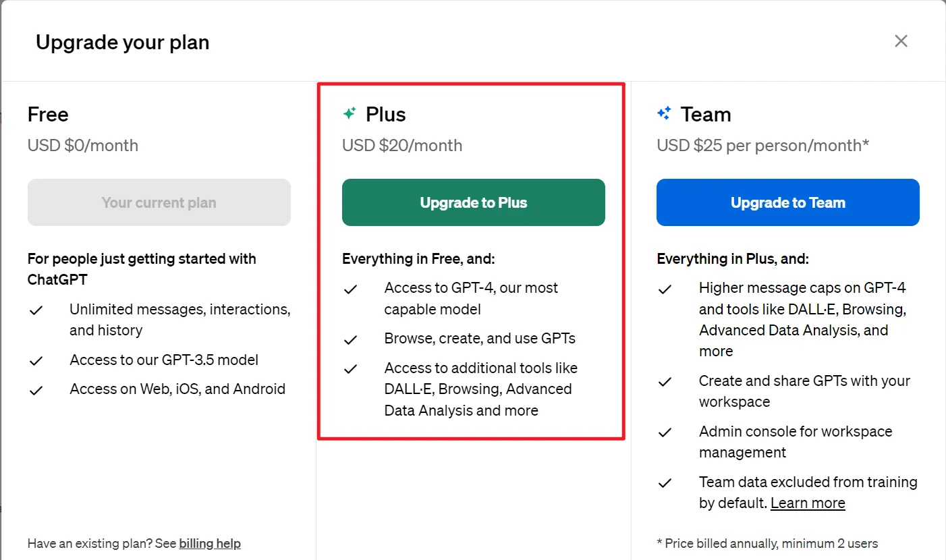946x560 pixels.
Task: Click checkmark next to Higher message caps
Action: [665, 289]
